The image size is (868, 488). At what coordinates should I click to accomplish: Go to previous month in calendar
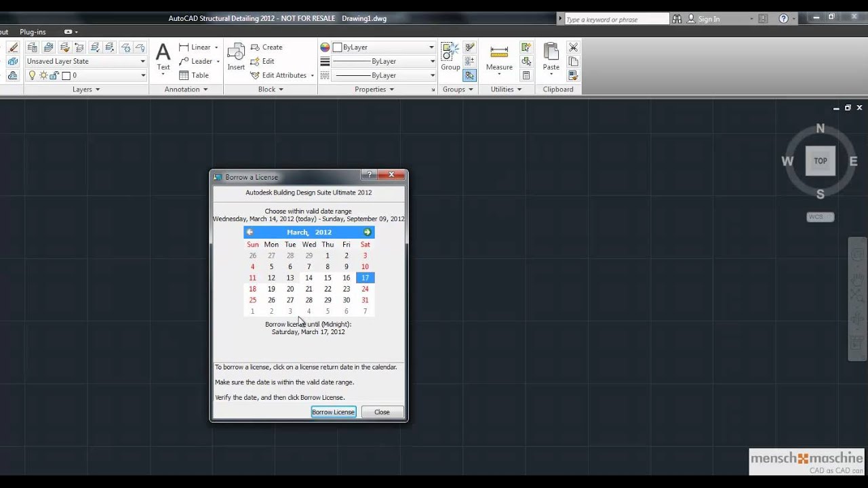click(x=250, y=232)
